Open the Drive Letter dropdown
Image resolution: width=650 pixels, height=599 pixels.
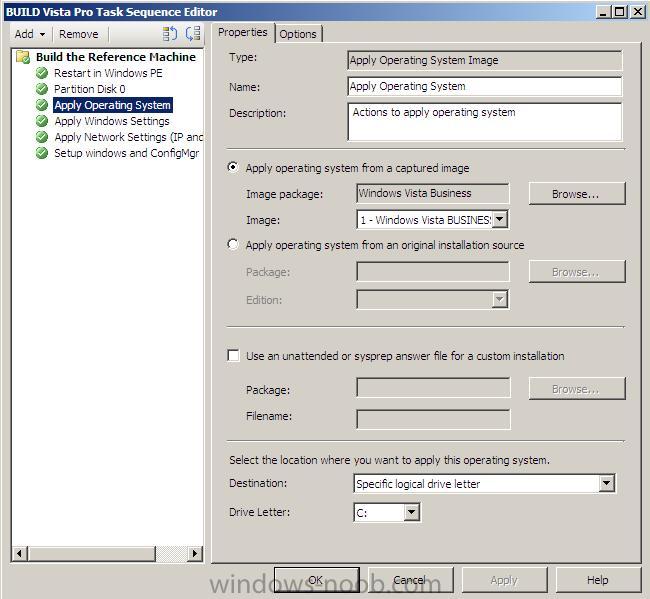tap(411, 512)
